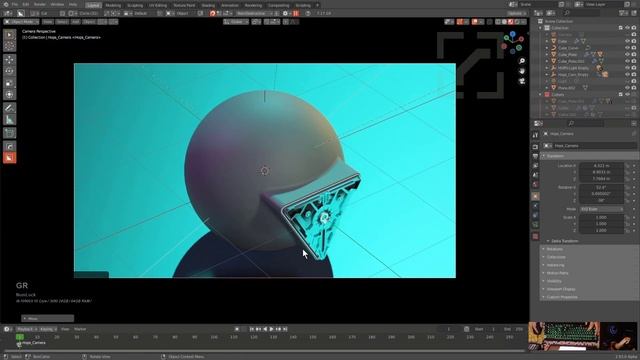Screen dimensions: 640x360
Task: Hide Cube object with its eye icon
Action: pyautogui.click(x=627, y=41)
